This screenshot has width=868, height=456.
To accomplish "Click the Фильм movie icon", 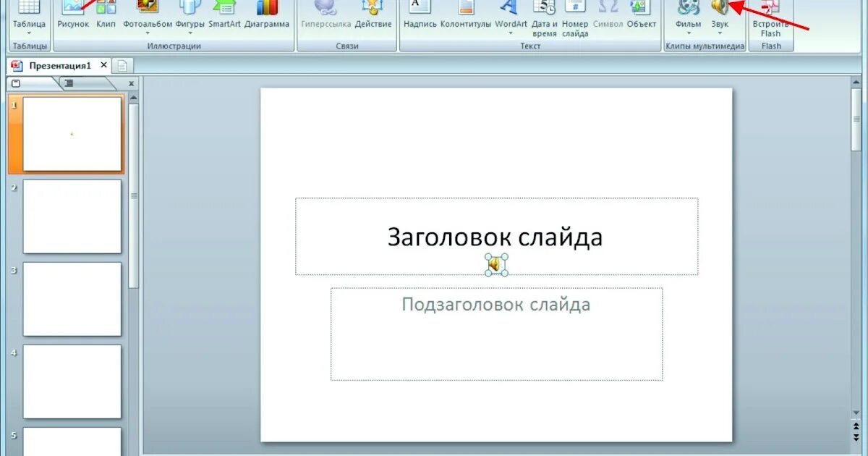I will (689, 7).
